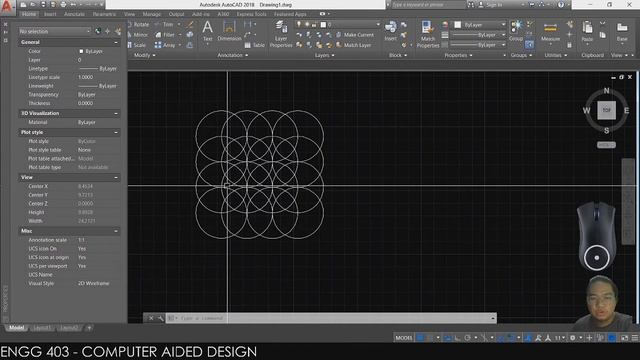
Task: Select the Scale tool
Action: click(x=137, y=45)
